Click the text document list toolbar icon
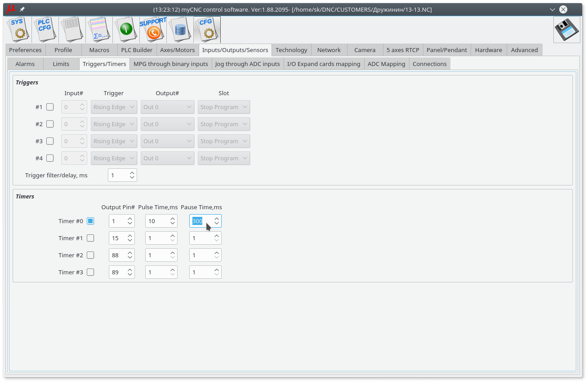Image resolution: width=588 pixels, height=383 pixels. (72, 30)
